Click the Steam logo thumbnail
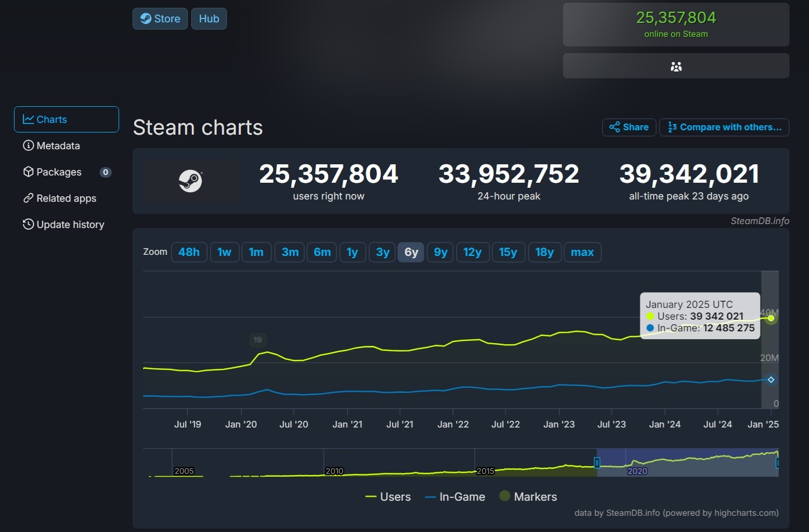 191,180
